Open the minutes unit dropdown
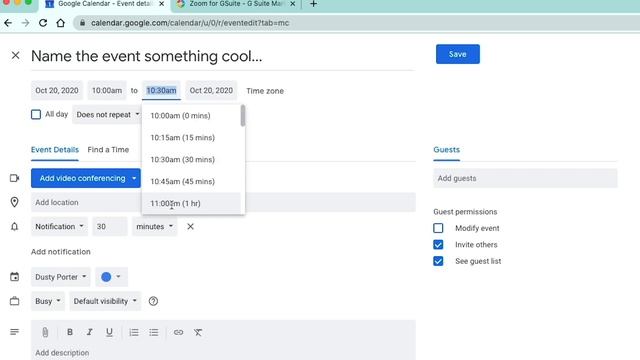This screenshot has height=360, width=640. point(154,227)
